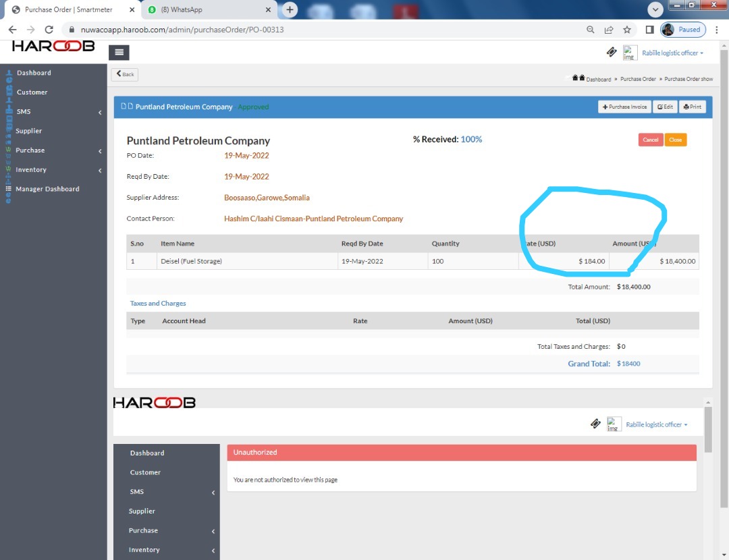Image resolution: width=729 pixels, height=560 pixels.
Task: Click the Paused profile button
Action: pyautogui.click(x=683, y=30)
